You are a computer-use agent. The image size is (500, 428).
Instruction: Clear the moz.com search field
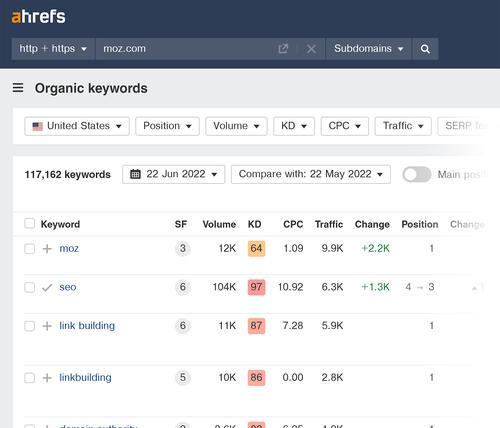pyautogui.click(x=311, y=49)
